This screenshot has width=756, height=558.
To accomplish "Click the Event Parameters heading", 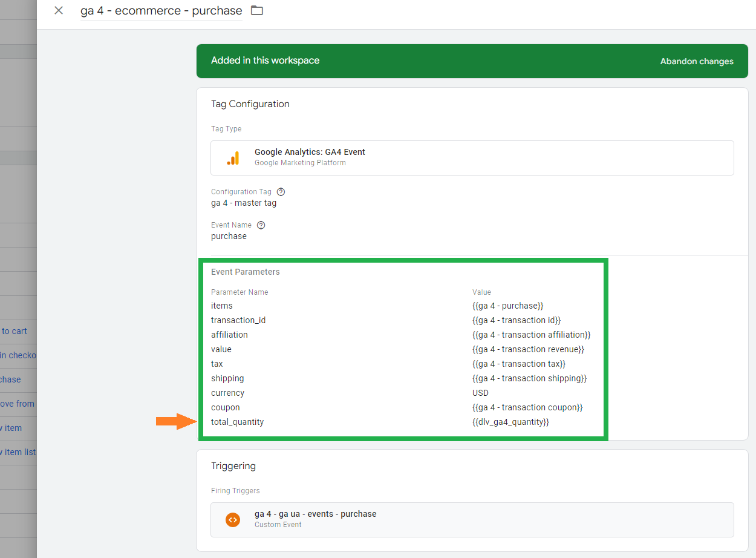I will click(x=246, y=272).
